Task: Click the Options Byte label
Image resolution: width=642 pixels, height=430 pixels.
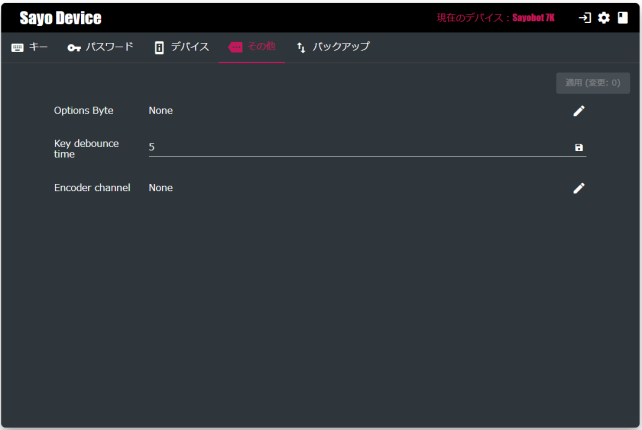Action: point(84,111)
